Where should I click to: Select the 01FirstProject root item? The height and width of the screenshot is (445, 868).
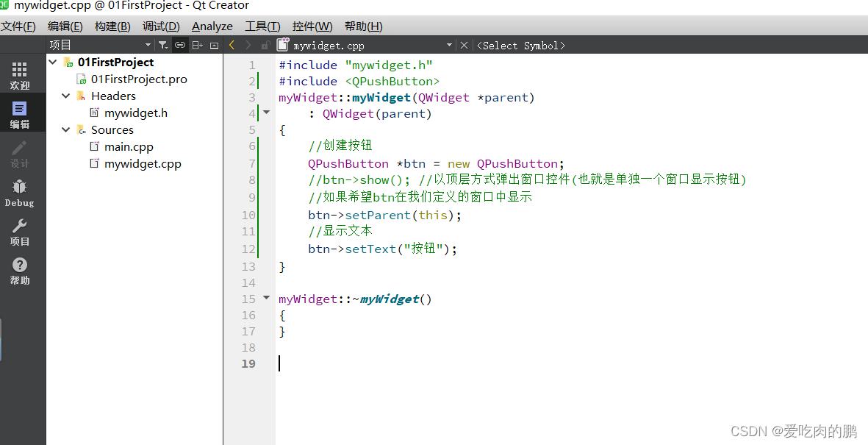coord(115,62)
